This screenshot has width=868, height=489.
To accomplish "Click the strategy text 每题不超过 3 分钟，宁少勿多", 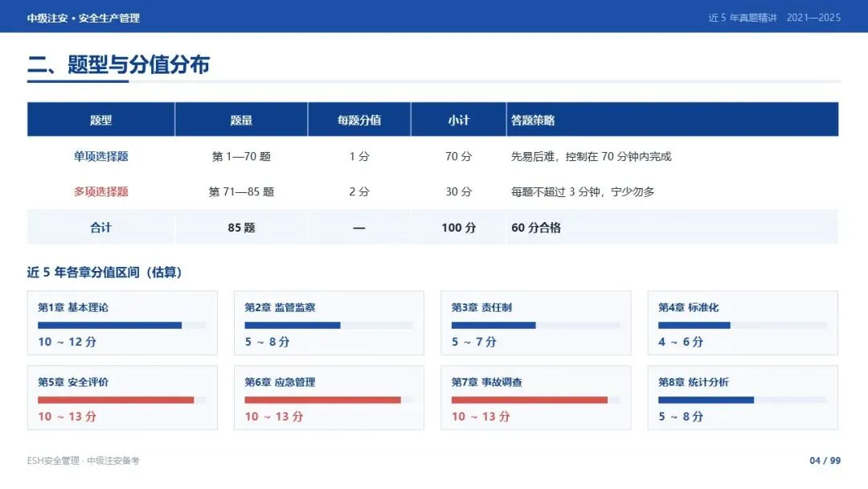I will 583,191.
